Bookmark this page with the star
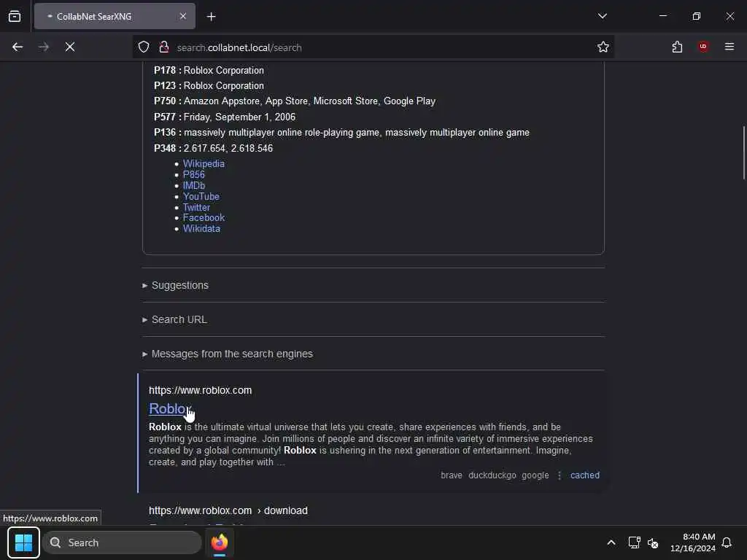The image size is (747, 560). [603, 47]
